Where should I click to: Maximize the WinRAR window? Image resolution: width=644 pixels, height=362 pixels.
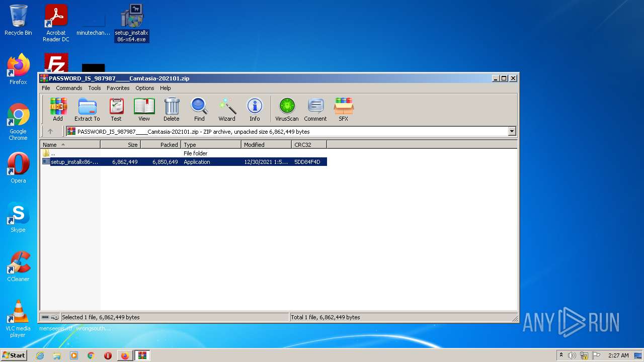click(x=504, y=78)
